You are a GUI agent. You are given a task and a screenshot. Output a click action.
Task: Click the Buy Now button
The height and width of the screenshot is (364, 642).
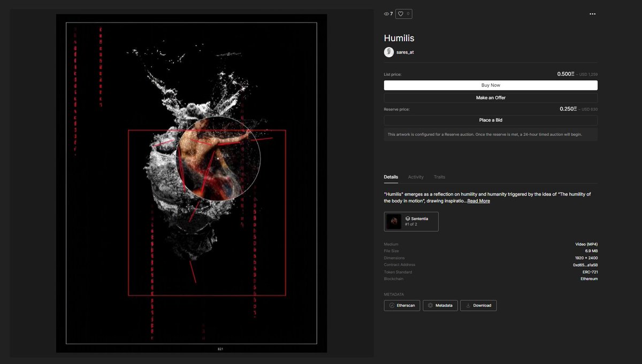pos(491,85)
